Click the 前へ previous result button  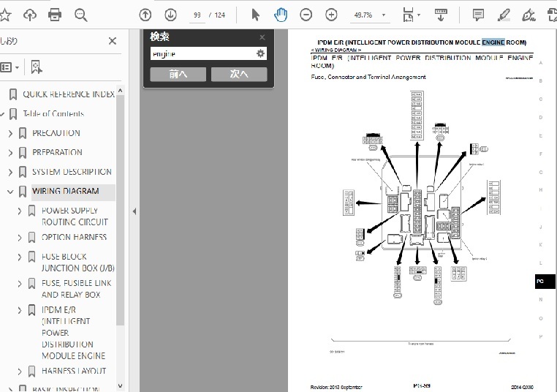(178, 75)
